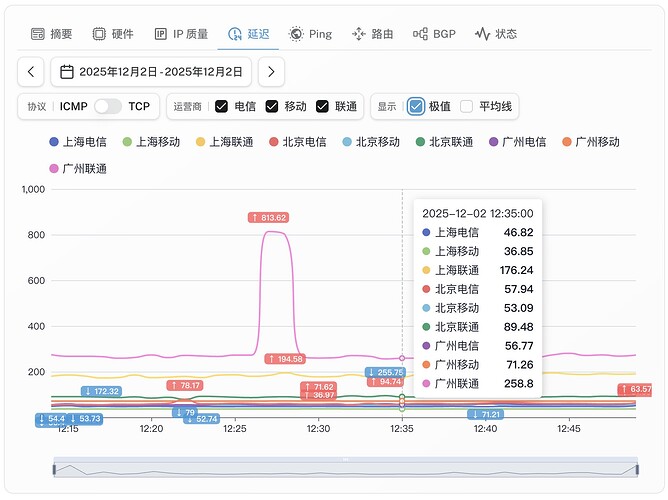Click the 258.8 value in tooltip
Screen dimensions: 668x500
tap(518, 383)
